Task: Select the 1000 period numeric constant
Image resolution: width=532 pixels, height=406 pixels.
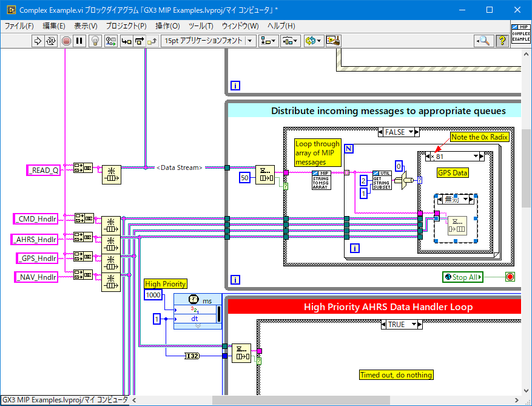Action: click(x=153, y=295)
